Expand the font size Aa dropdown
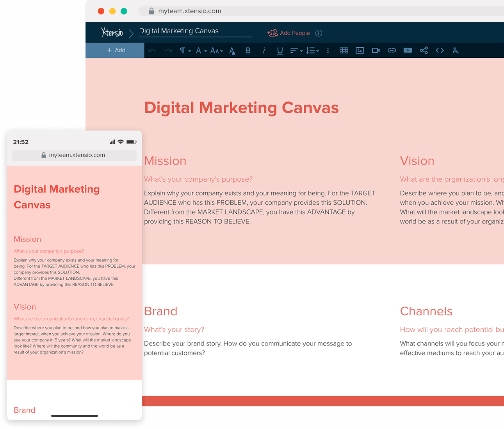504x429 pixels. coord(216,50)
